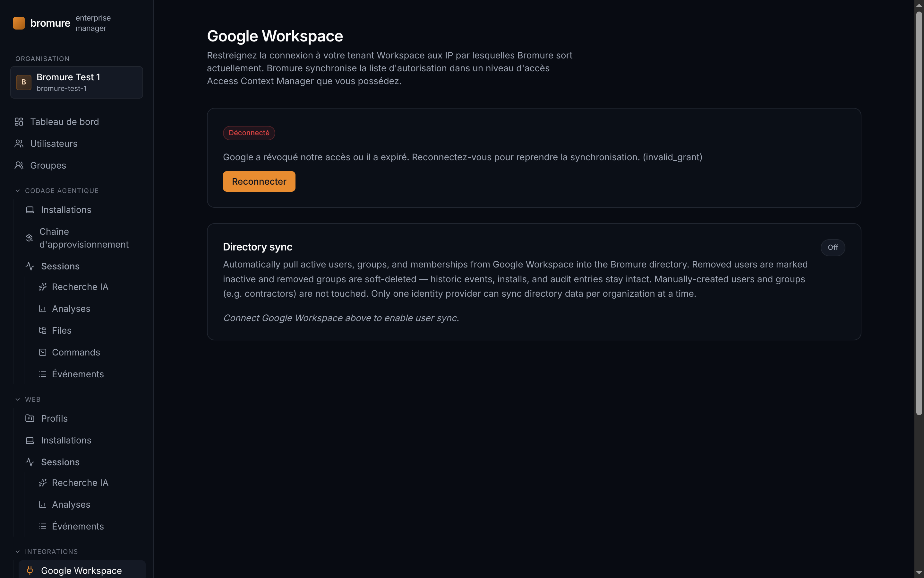Image resolution: width=924 pixels, height=578 pixels.
Task: Click the Groupes people icon
Action: coord(19,165)
